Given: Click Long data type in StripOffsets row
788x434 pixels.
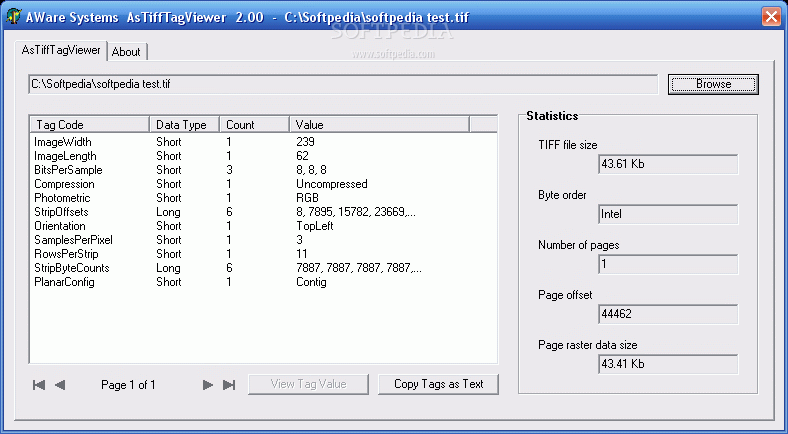Looking at the screenshot, I should (168, 212).
